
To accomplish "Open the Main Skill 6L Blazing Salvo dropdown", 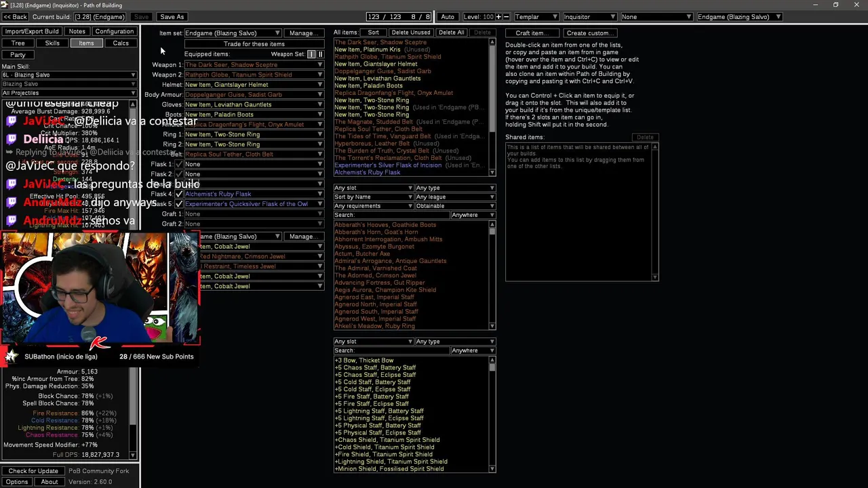I will tap(68, 75).
